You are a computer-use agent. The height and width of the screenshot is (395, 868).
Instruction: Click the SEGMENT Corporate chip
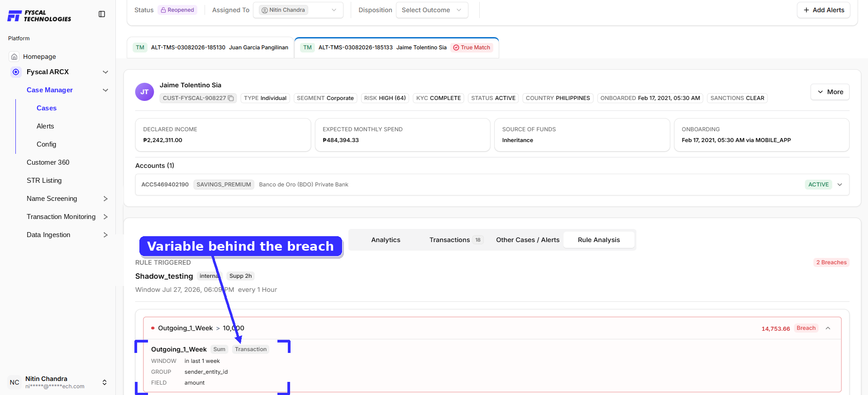coord(325,98)
